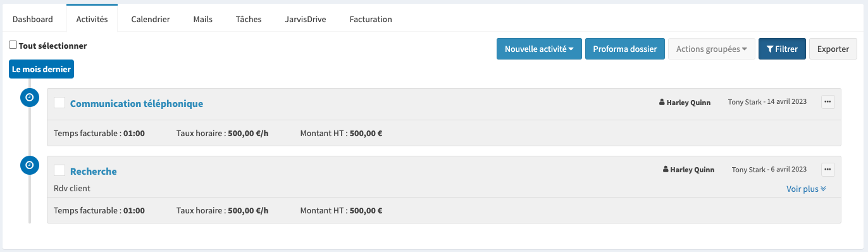Click person icon next to Harley Quinn, 6 avril
This screenshot has height=252, width=868.
click(666, 170)
